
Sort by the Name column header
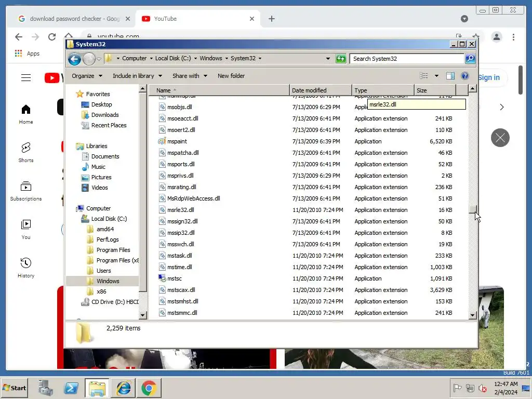(219, 90)
